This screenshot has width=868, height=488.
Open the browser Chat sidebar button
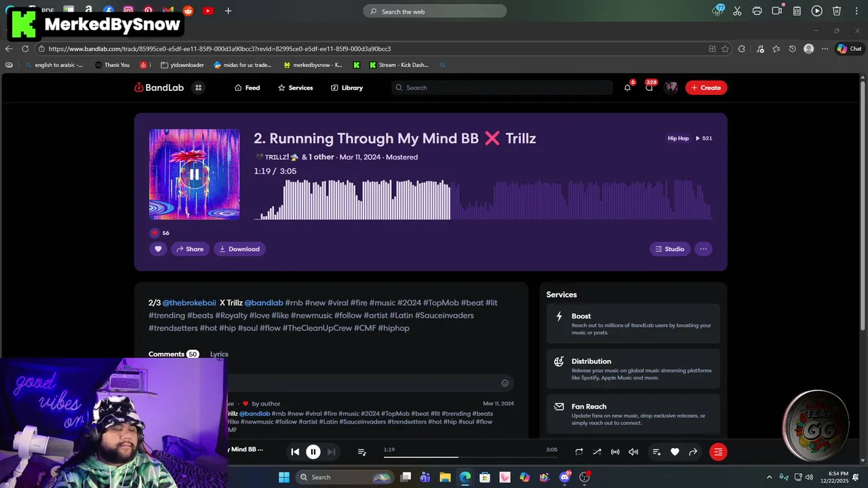point(849,49)
